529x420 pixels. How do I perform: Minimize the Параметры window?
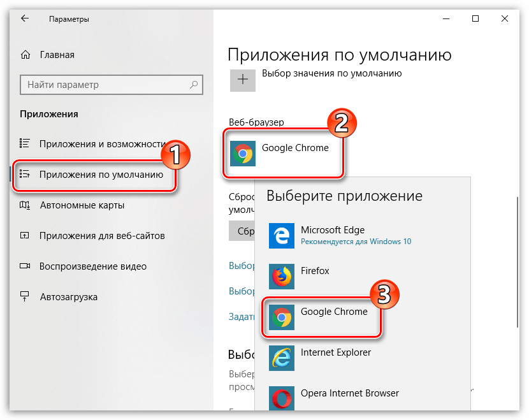[446, 18]
